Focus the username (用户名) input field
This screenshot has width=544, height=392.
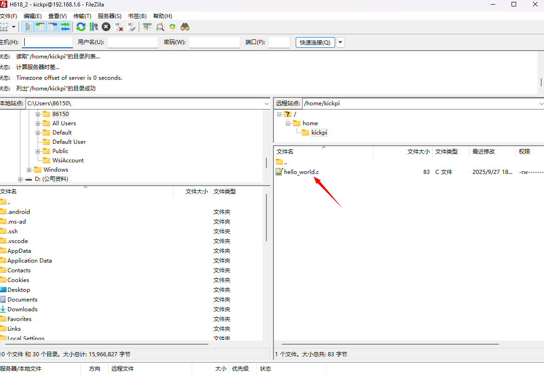tap(133, 42)
